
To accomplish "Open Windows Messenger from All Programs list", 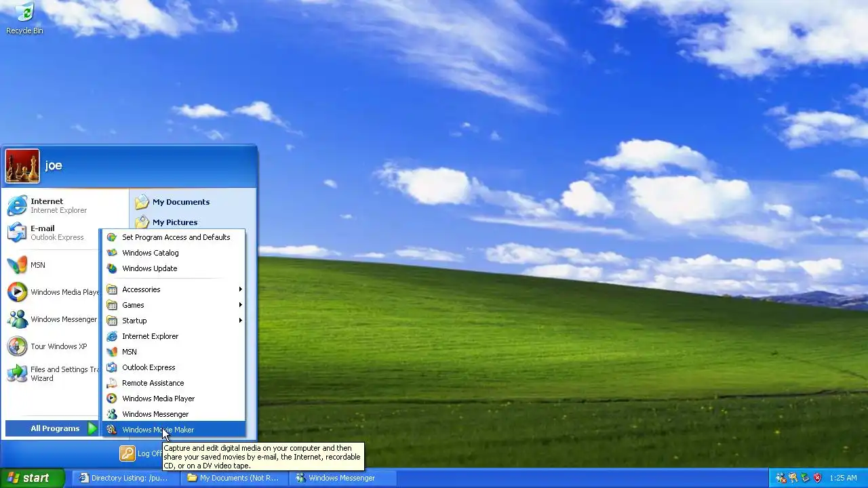I will point(174,414).
